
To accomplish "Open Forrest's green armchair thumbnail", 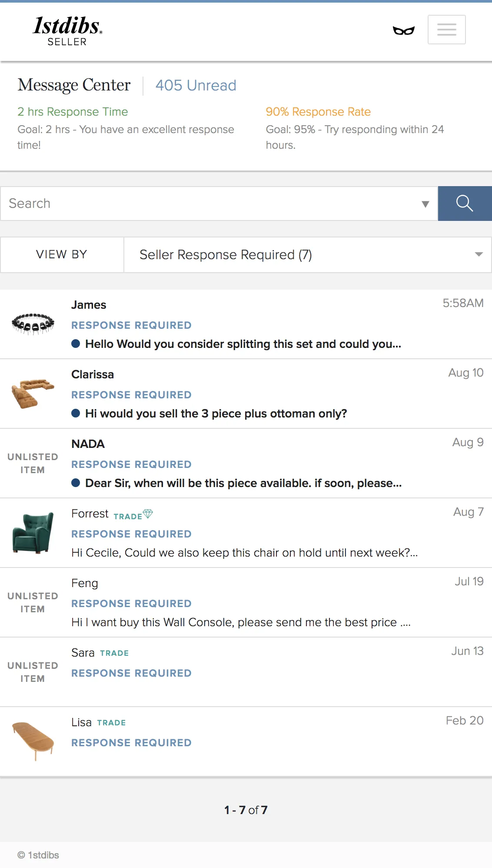I will (33, 532).
